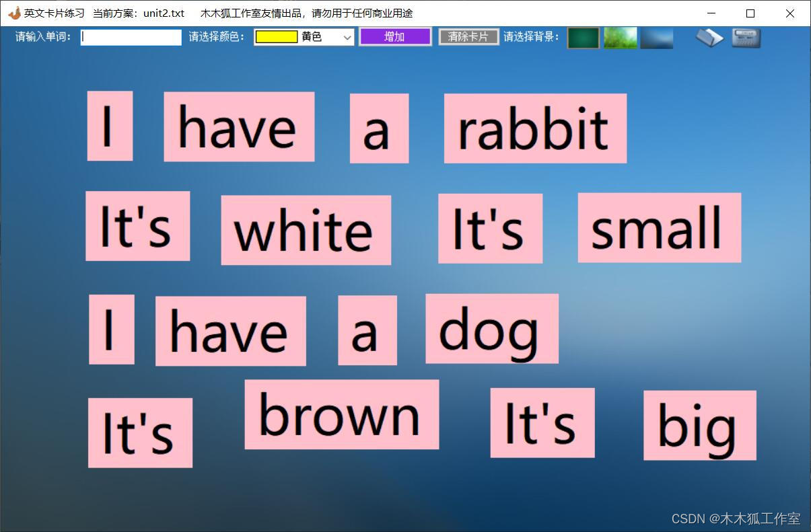Click the "It's" card before 'big'

pyautogui.click(x=542, y=423)
